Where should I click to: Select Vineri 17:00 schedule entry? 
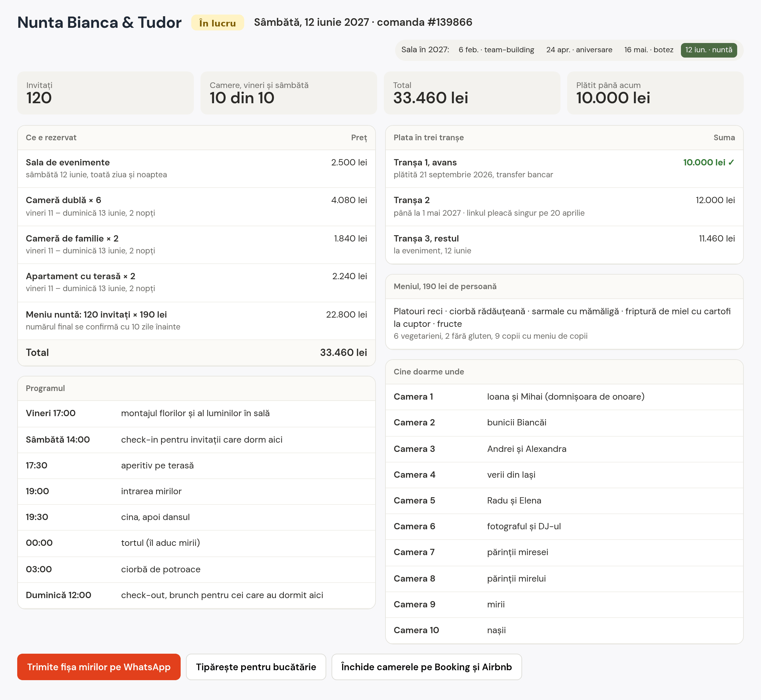point(196,414)
